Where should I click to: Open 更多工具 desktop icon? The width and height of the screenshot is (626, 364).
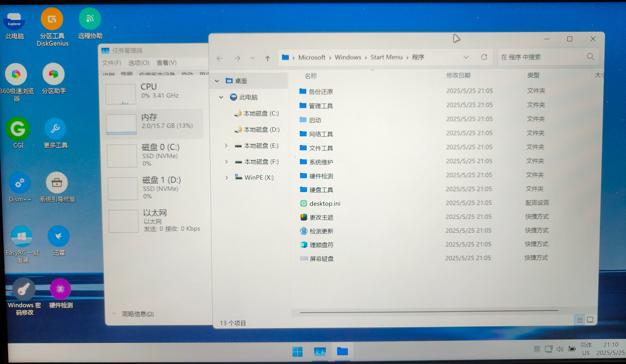(x=55, y=133)
